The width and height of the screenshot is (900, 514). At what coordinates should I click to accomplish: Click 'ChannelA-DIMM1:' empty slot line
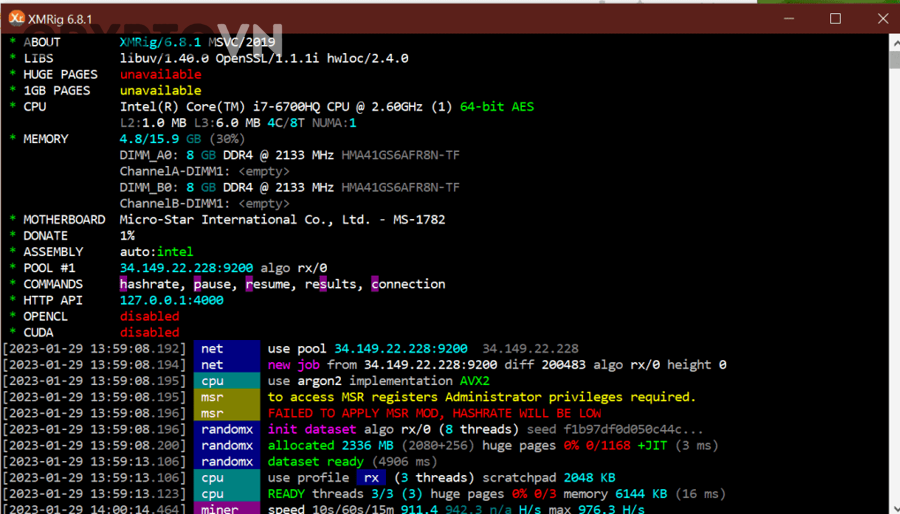coord(204,171)
